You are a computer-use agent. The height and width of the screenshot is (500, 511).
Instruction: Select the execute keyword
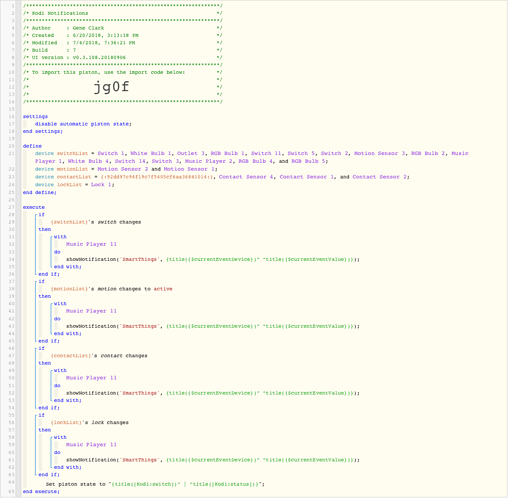click(34, 208)
